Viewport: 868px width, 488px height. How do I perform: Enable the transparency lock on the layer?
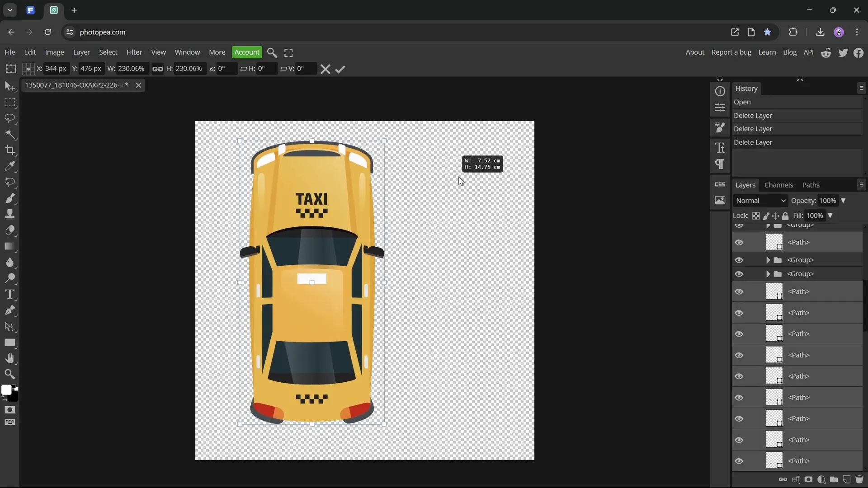pyautogui.click(x=756, y=216)
